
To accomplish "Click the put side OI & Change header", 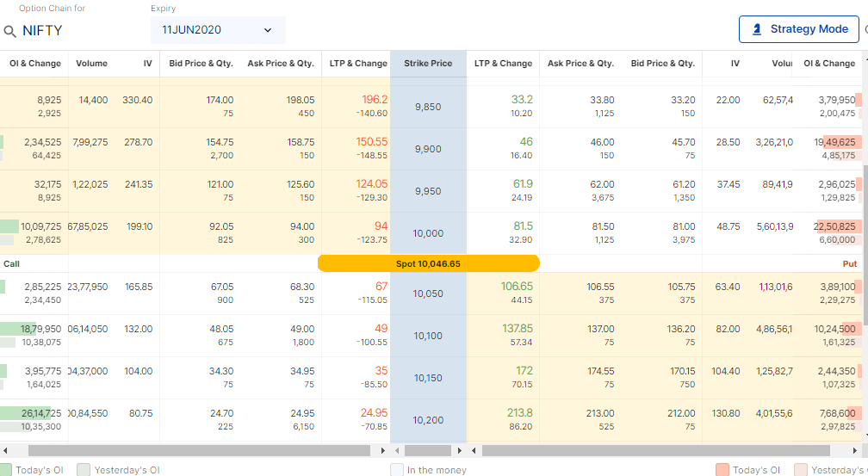I will [829, 63].
